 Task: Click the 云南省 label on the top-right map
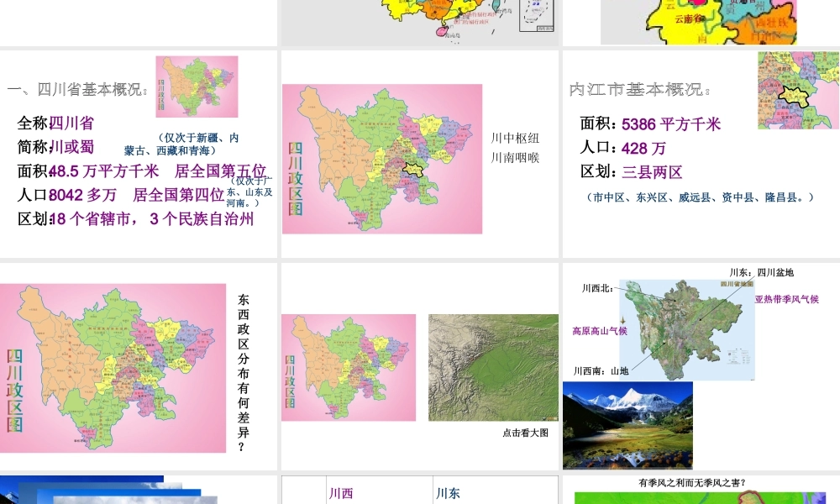[689, 19]
